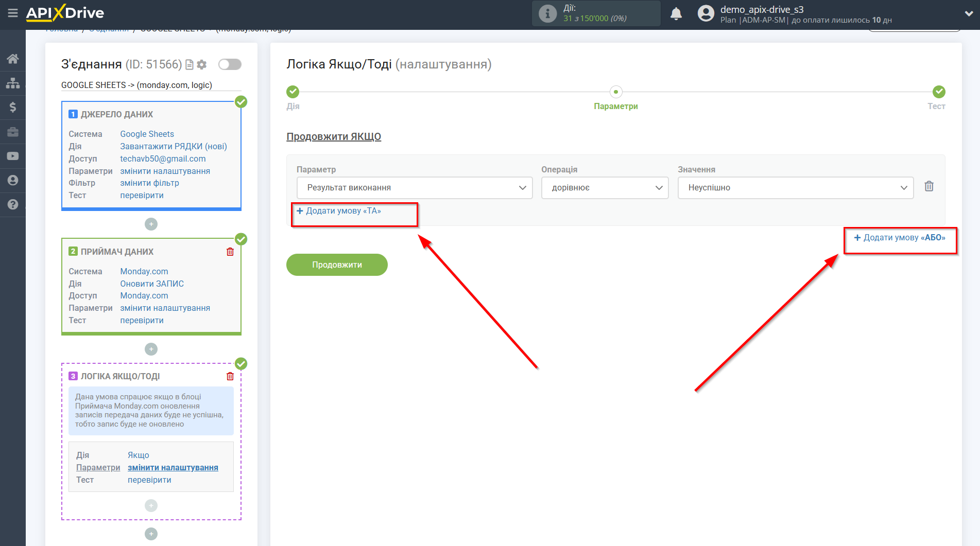Click the info icon near actions counter
Image resolution: width=980 pixels, height=546 pixels.
point(548,13)
